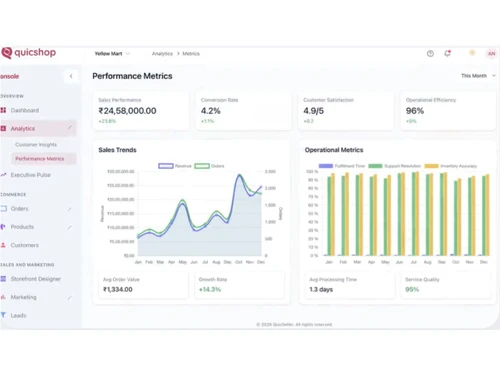Click the footer copyright text
This screenshot has width=500, height=375.
tap(294, 324)
